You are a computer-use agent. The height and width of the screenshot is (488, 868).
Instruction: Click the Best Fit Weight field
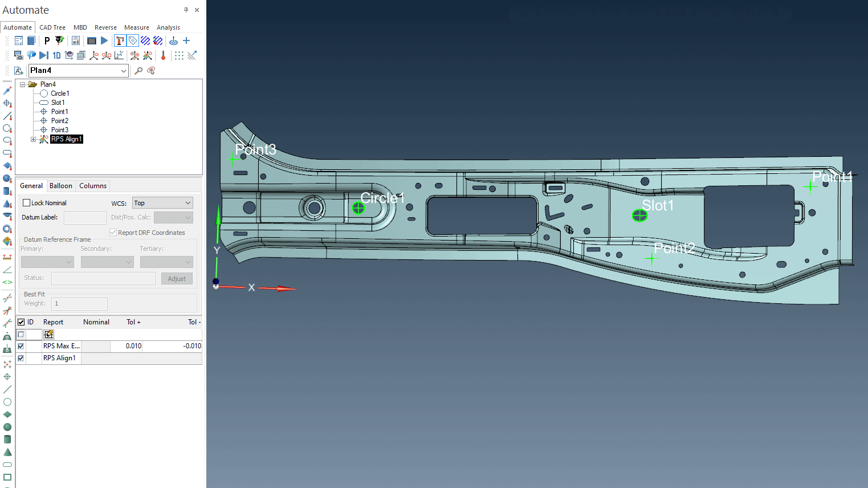[79, 304]
